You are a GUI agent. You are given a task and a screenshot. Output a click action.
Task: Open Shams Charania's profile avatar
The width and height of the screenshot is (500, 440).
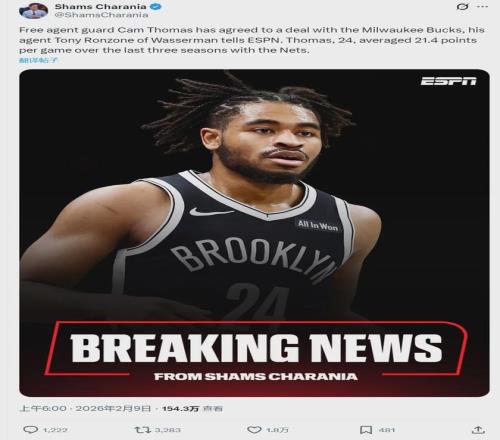[x=34, y=10]
